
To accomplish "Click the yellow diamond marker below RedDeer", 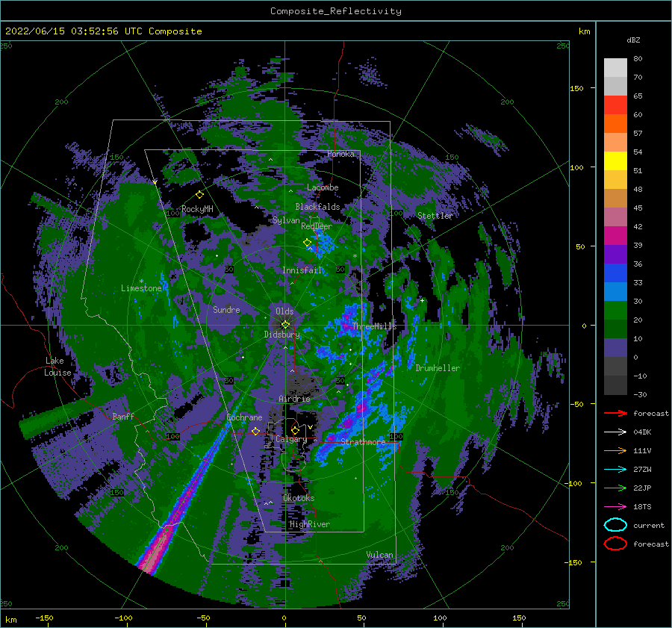I will pos(307,243).
